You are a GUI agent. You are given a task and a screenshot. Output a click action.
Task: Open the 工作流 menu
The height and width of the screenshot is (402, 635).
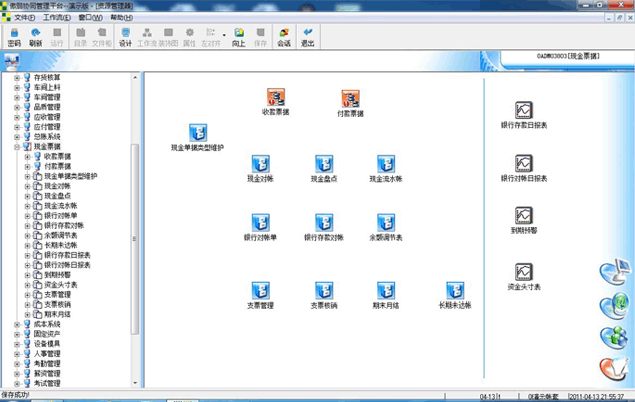57,18
